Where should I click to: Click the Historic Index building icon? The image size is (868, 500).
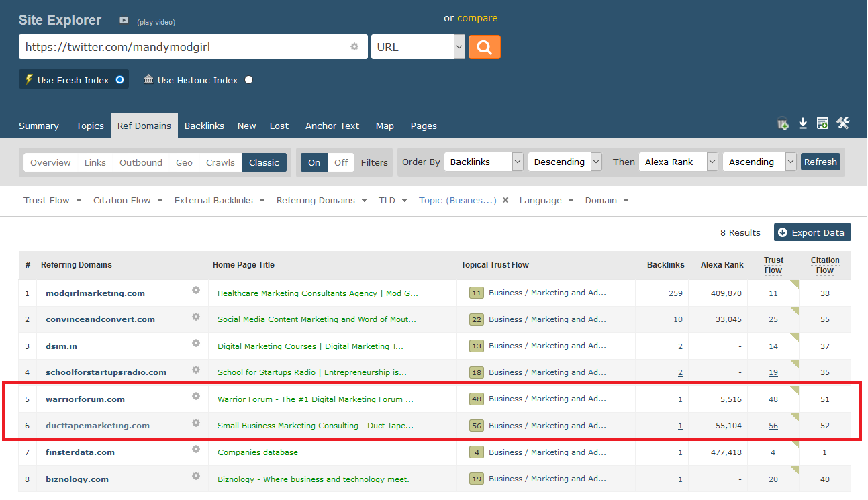click(x=149, y=79)
